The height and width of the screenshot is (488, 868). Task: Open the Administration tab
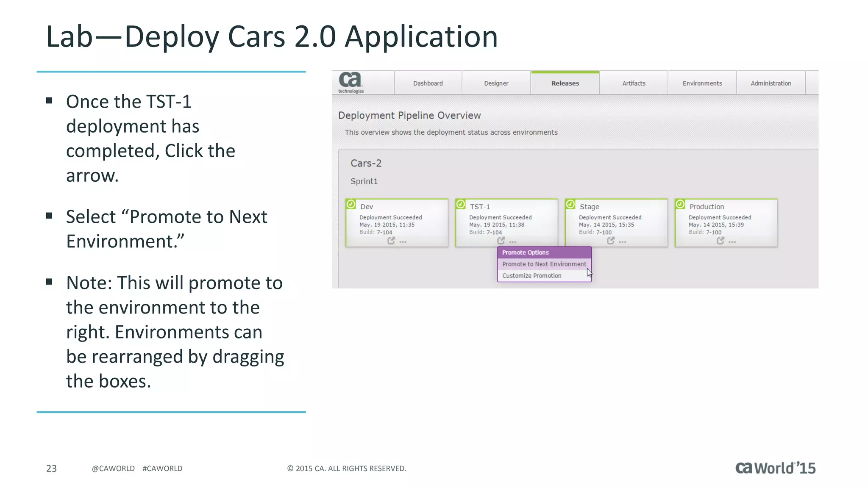tap(771, 83)
